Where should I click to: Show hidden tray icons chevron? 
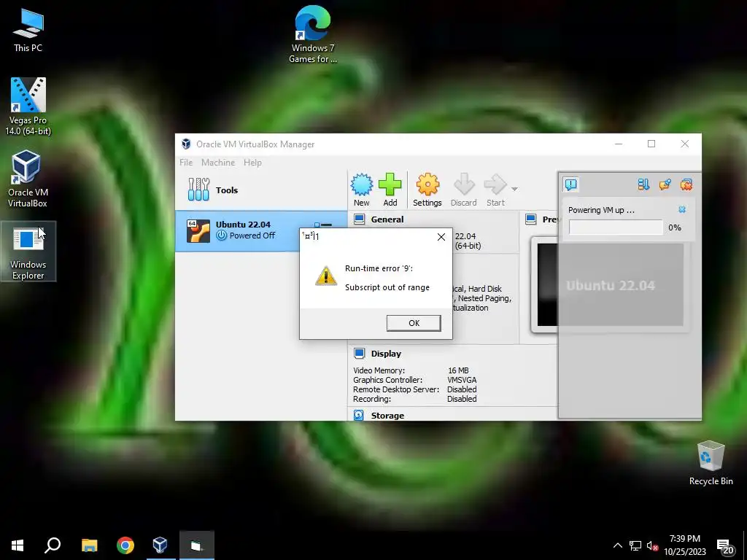[x=617, y=545]
